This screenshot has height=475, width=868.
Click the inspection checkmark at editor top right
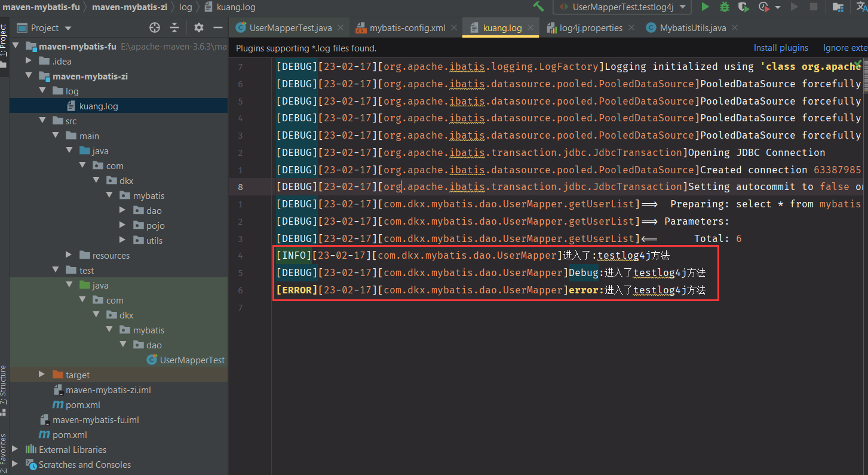(858, 63)
